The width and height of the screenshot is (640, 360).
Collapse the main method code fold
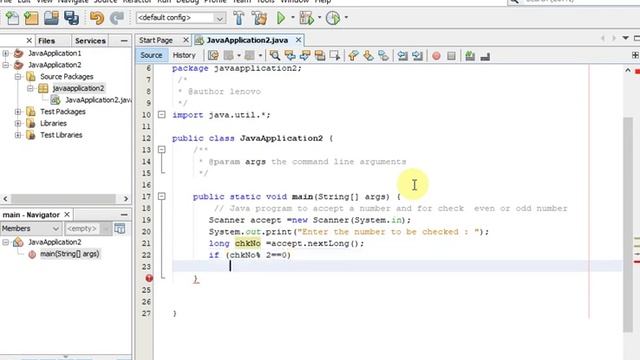point(162,196)
